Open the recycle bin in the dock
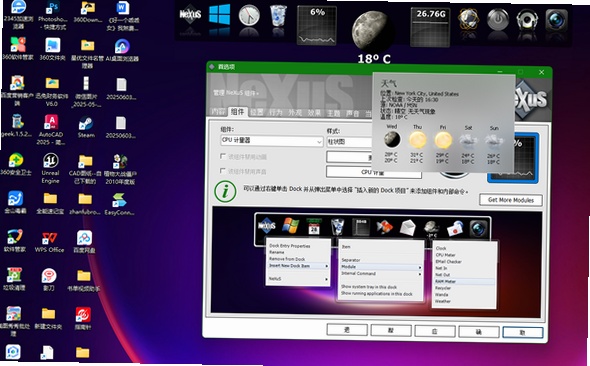The image size is (590, 366). point(278,16)
